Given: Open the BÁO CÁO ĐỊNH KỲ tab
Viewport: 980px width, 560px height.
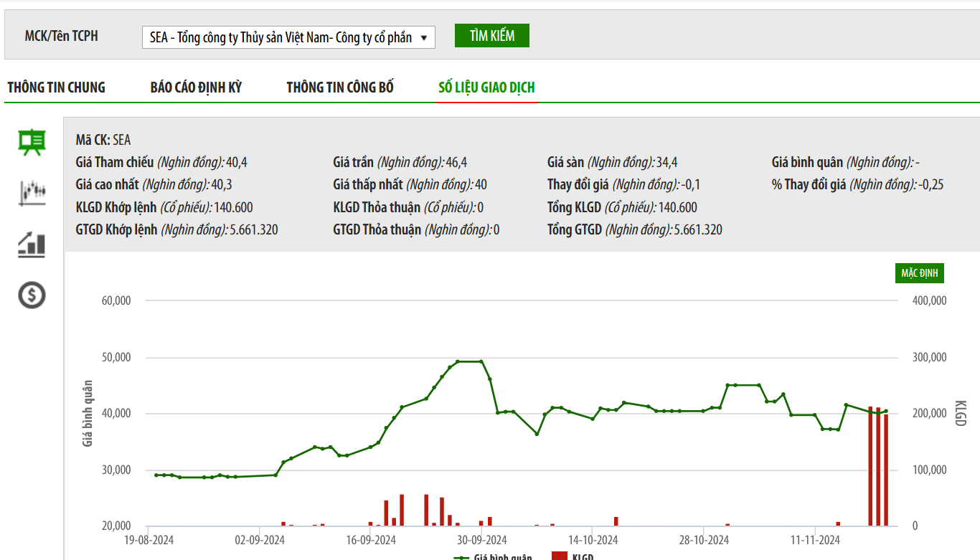Looking at the screenshot, I should (x=196, y=87).
